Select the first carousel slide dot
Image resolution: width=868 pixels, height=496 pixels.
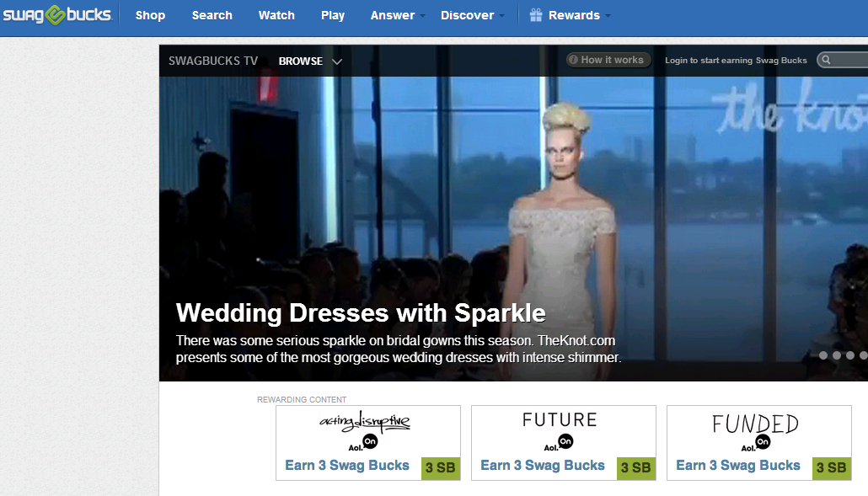[823, 355]
